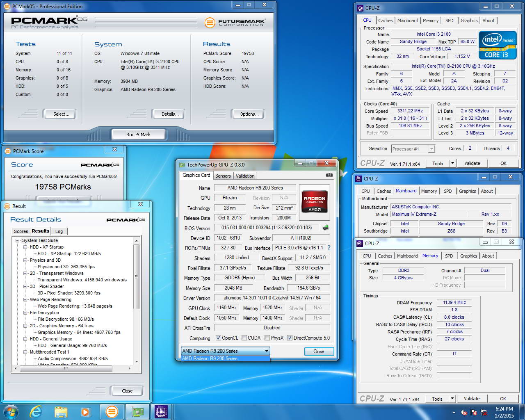
Task: Open About tab in CPU-Z Memory window
Action: [488, 256]
